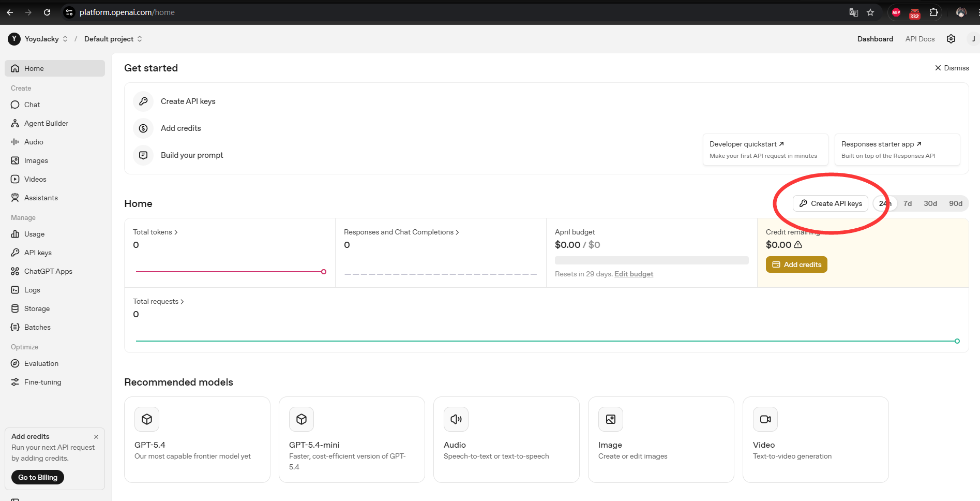980x501 pixels.
Task: Open settings with the gear icon
Action: pos(951,39)
